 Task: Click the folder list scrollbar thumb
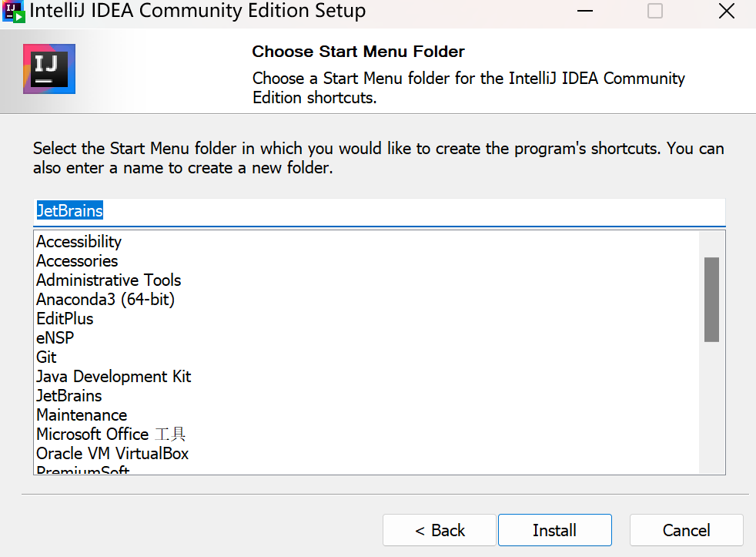click(x=711, y=299)
